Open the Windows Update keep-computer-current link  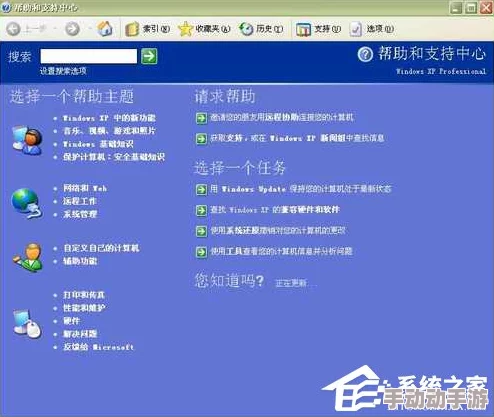pyautogui.click(x=301, y=189)
